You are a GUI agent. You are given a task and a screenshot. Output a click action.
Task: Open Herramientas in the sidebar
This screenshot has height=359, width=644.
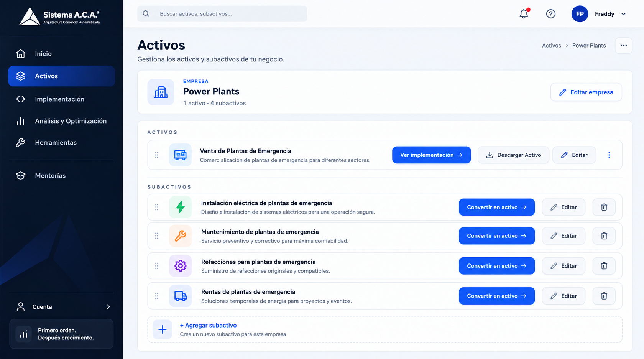(61, 143)
